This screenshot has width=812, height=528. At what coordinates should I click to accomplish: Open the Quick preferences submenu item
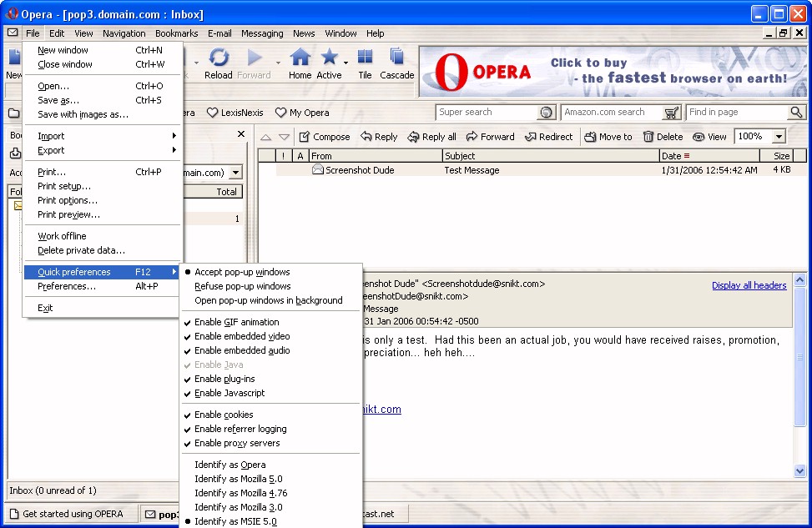click(102, 272)
